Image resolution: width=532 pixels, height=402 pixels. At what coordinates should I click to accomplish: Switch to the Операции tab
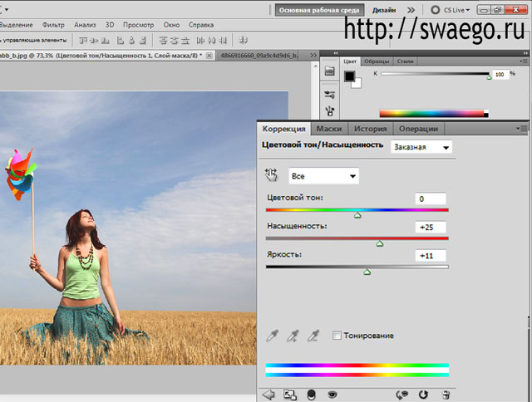click(x=419, y=129)
